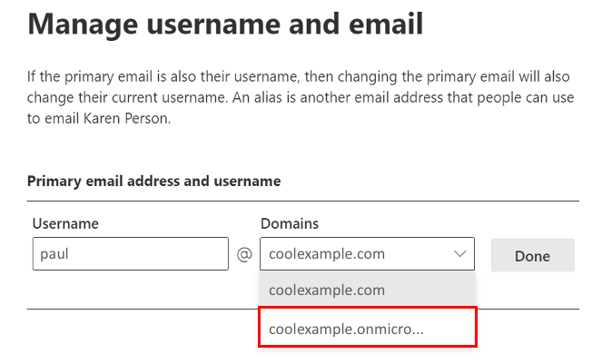This screenshot has width=602, height=364.
Task: Open the Domains combo box
Action: point(367,255)
